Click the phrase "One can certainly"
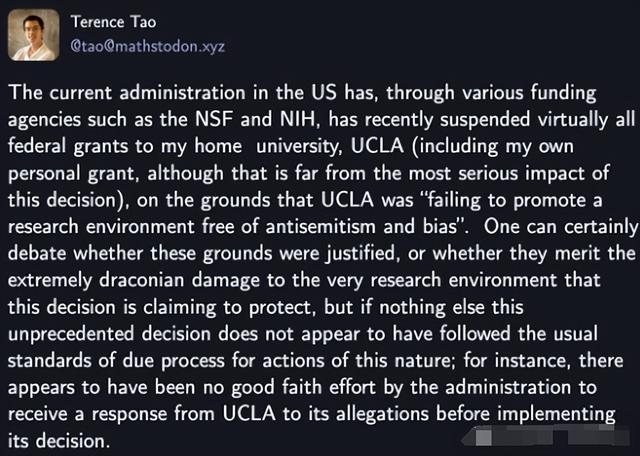The width and height of the screenshot is (640, 456). click(x=562, y=227)
